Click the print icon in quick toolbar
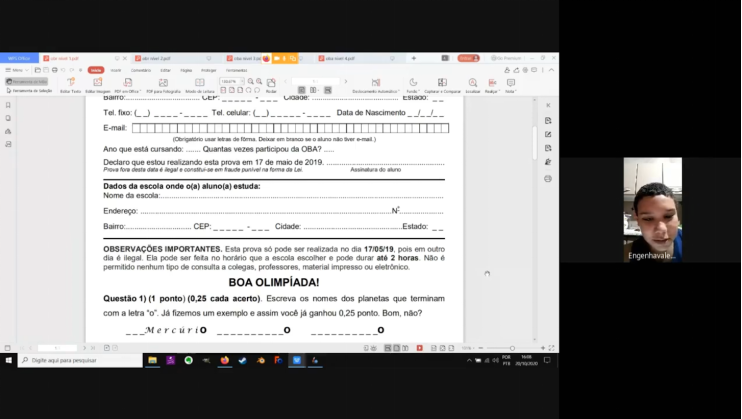This screenshot has height=419, width=742. coord(54,70)
